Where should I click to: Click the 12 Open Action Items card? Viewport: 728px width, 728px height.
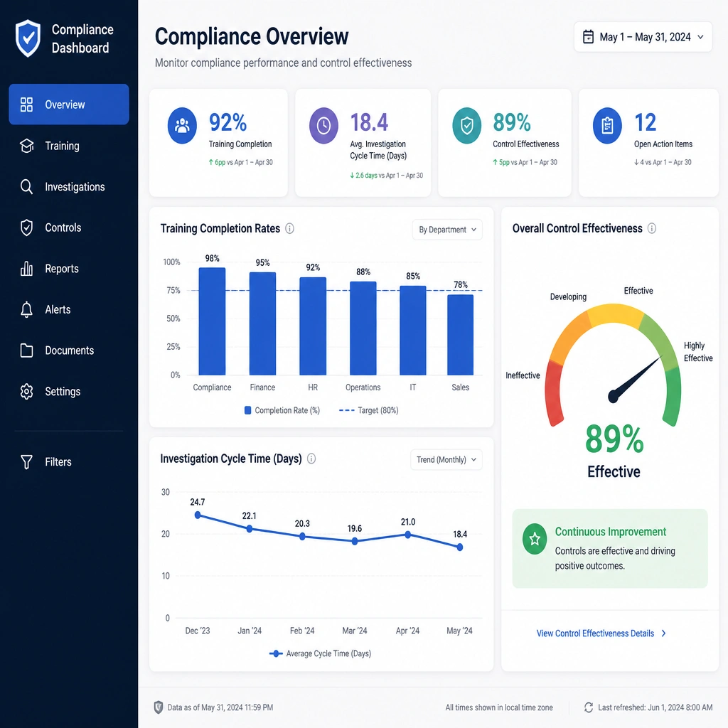pyautogui.click(x=648, y=142)
